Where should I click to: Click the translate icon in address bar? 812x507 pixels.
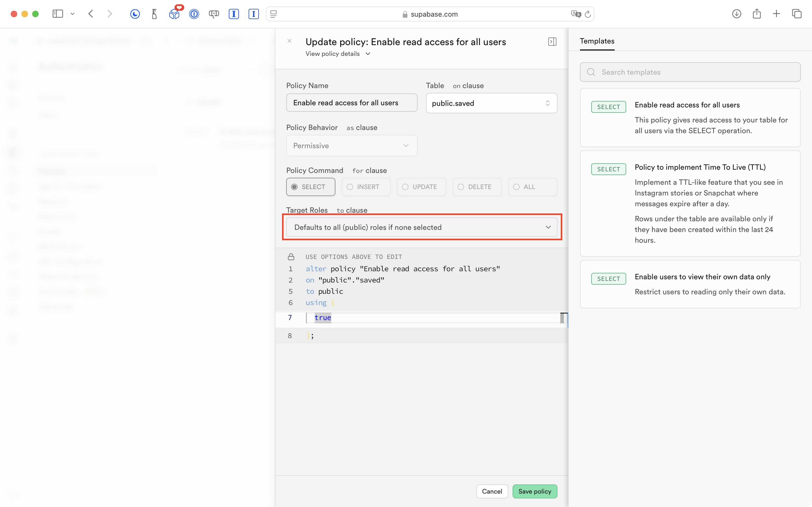coord(575,14)
